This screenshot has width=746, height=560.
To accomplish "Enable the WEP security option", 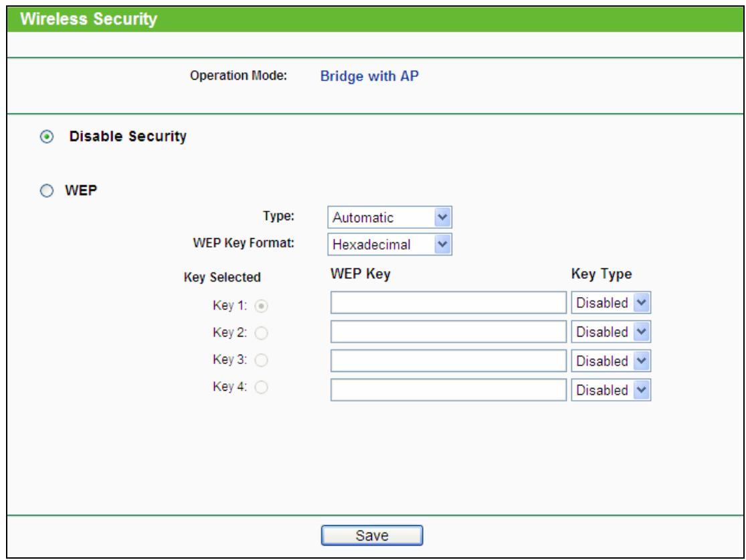I will pos(45,189).
